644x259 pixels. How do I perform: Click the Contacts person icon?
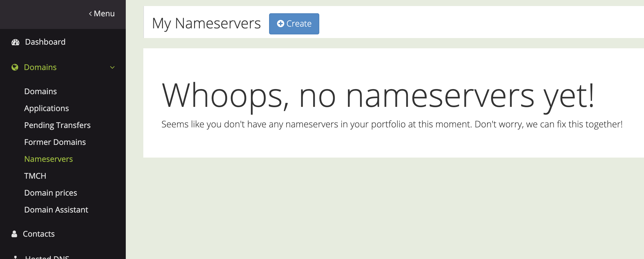point(14,234)
